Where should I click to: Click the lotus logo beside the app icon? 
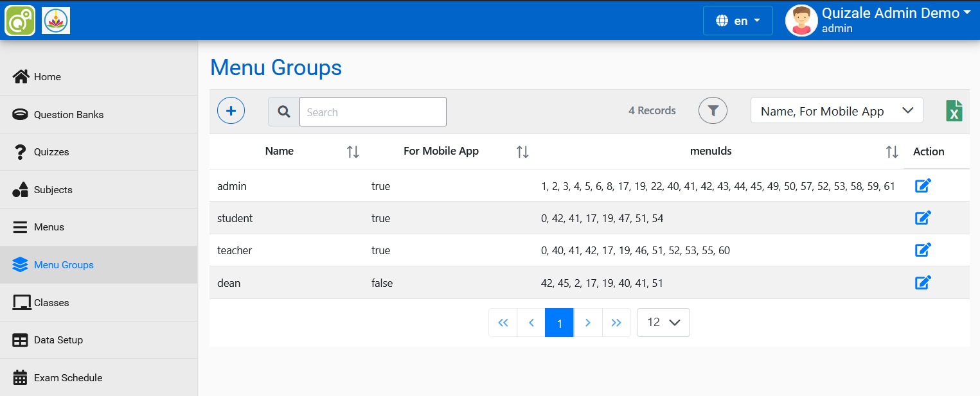tap(56, 20)
